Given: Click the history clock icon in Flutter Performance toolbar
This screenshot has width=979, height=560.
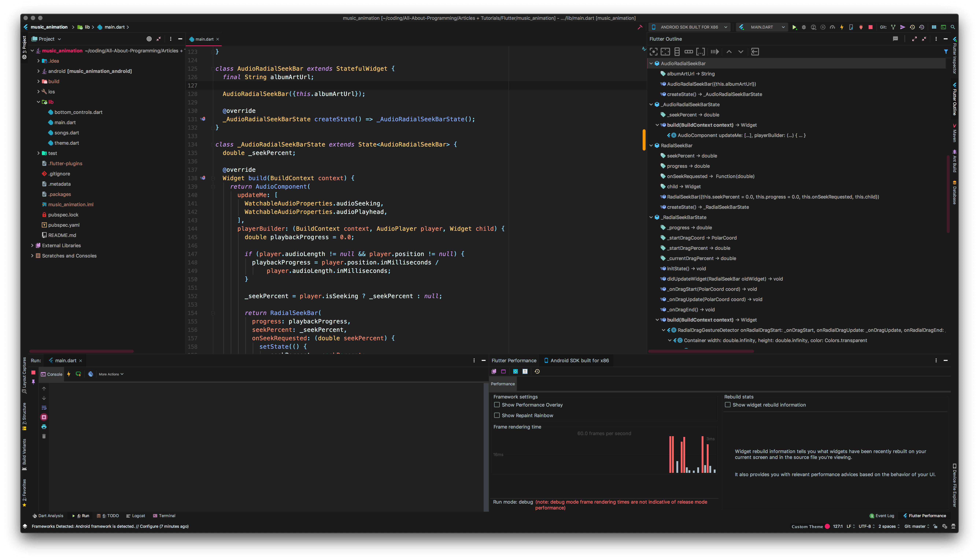Looking at the screenshot, I should coord(537,371).
